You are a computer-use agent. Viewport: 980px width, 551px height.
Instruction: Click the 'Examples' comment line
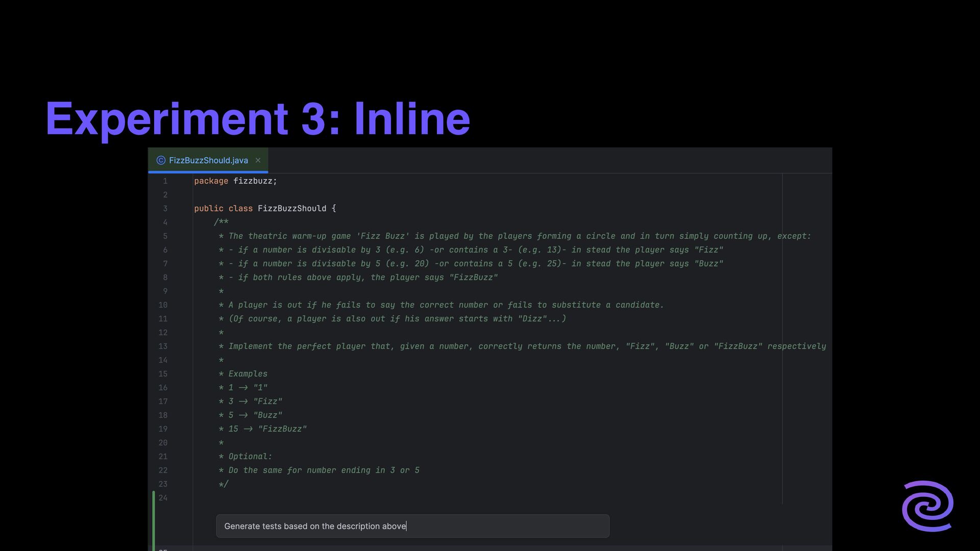[x=248, y=374]
